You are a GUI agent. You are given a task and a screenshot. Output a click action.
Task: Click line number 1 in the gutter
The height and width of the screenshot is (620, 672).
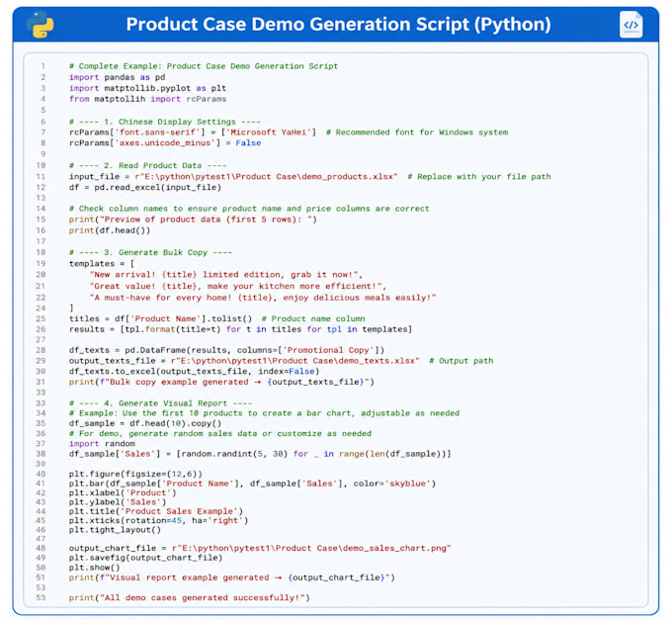click(42, 66)
